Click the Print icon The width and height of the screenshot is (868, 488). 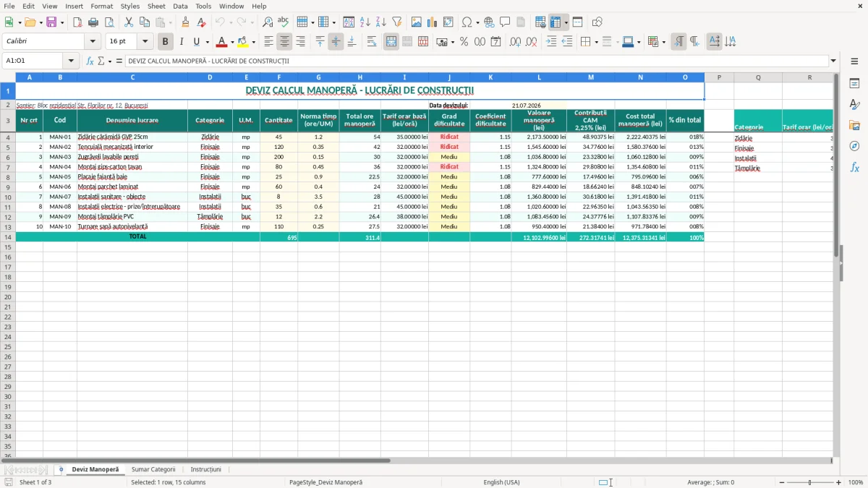tap(93, 22)
